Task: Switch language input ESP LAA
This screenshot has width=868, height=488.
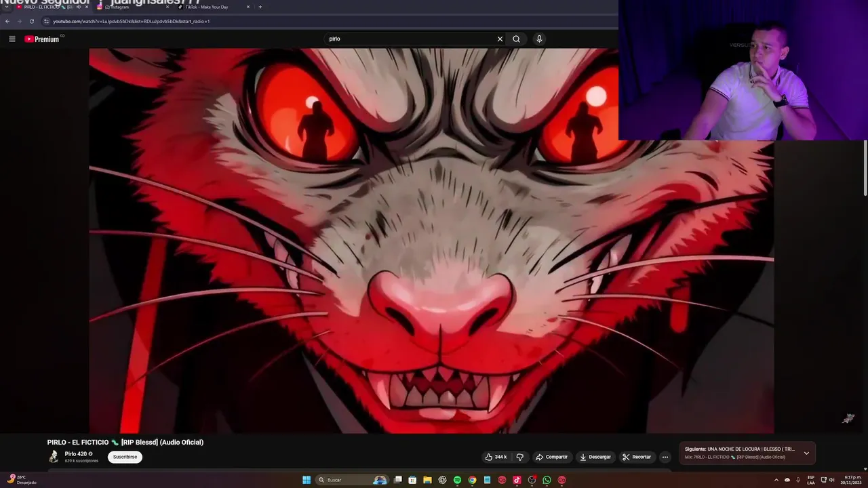Action: [x=811, y=480]
